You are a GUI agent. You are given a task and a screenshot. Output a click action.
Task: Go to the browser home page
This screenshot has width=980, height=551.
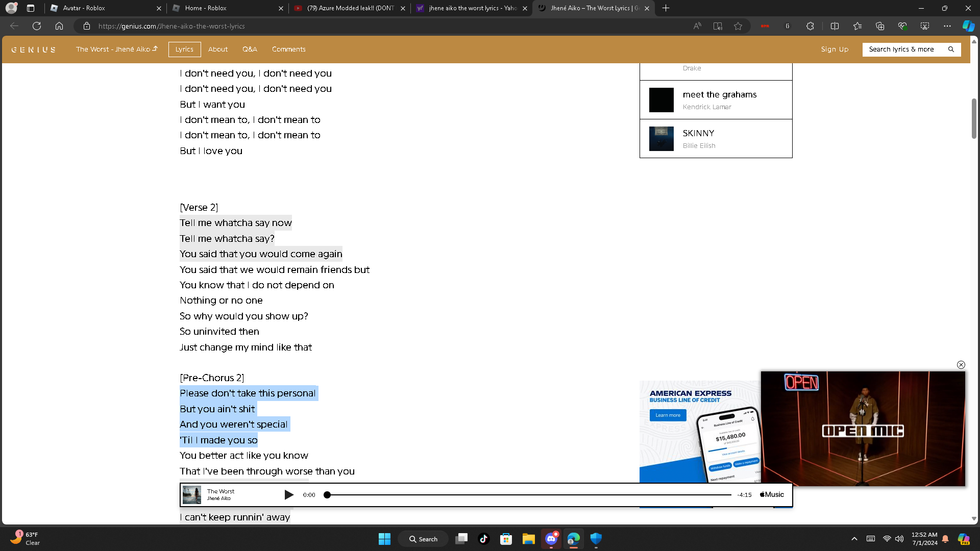click(59, 26)
